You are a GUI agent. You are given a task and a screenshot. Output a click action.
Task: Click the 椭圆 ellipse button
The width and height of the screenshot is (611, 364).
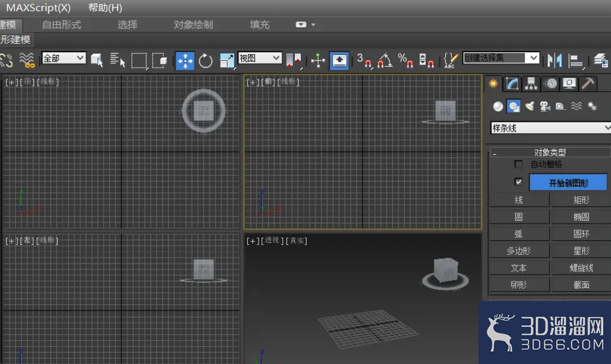click(581, 217)
